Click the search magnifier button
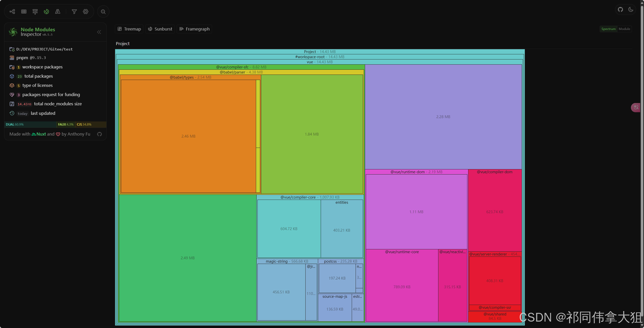644x328 pixels. pyautogui.click(x=103, y=12)
